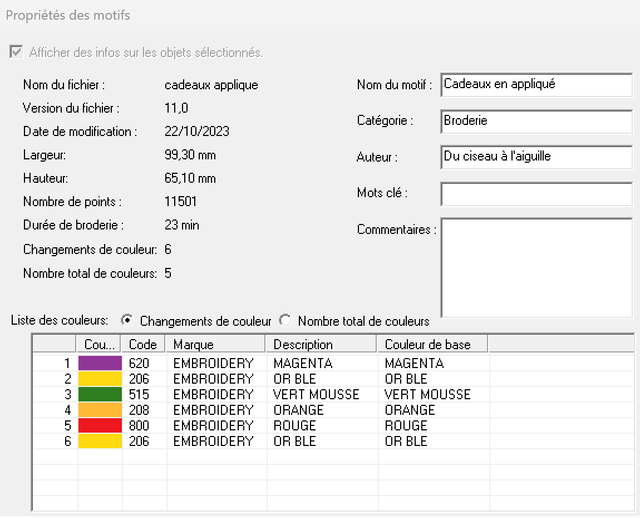Viewport: 640px width, 518px height.
Task: Click the 'Description' column header
Action: pyautogui.click(x=322, y=344)
